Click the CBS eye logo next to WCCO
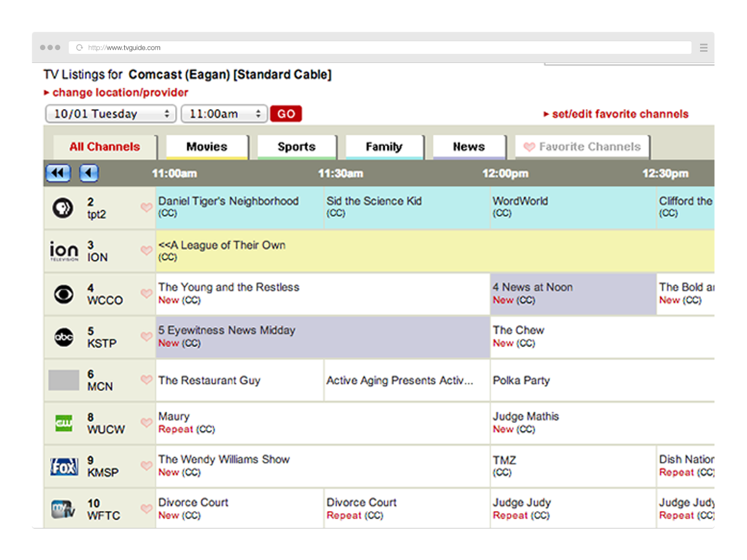 click(63, 294)
